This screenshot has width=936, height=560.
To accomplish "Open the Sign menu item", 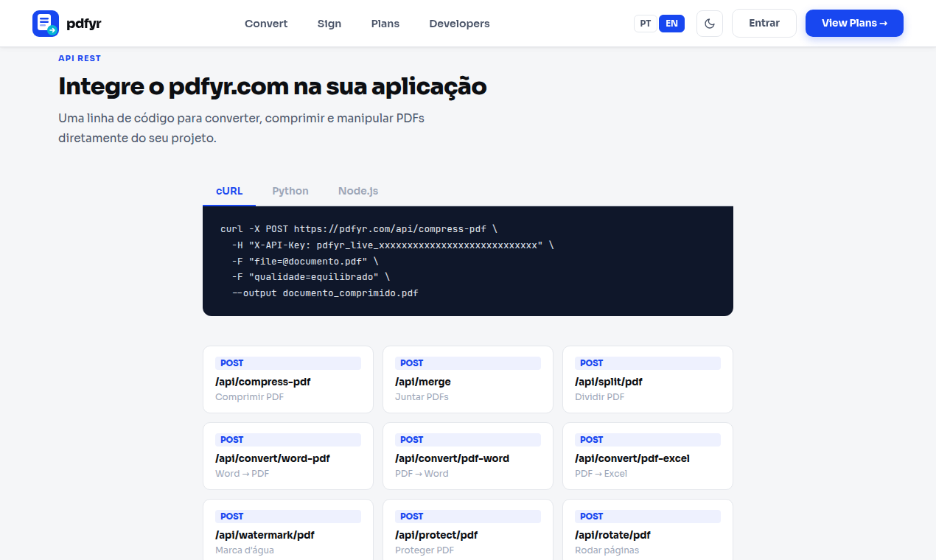I will pyautogui.click(x=329, y=24).
